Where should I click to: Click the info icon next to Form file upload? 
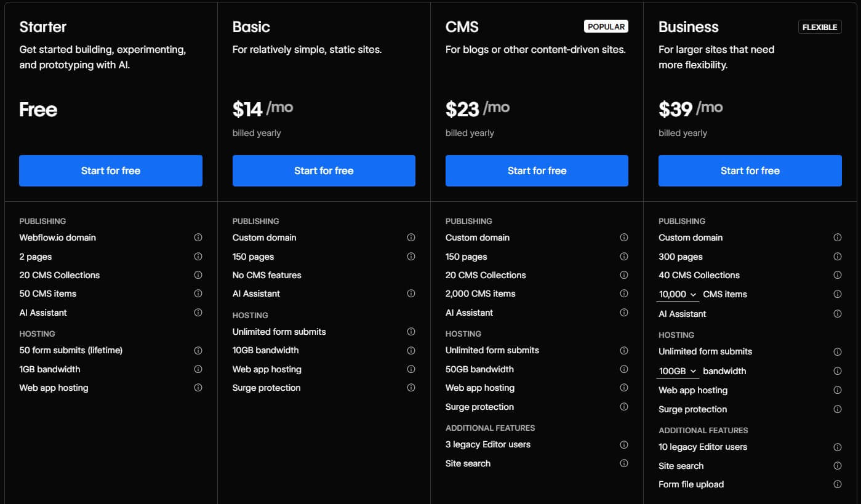click(838, 484)
